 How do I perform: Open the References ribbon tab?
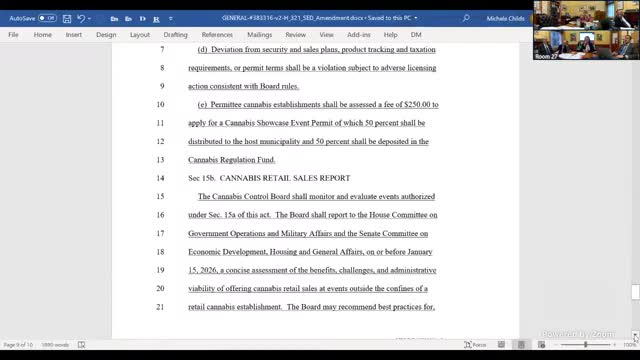217,35
